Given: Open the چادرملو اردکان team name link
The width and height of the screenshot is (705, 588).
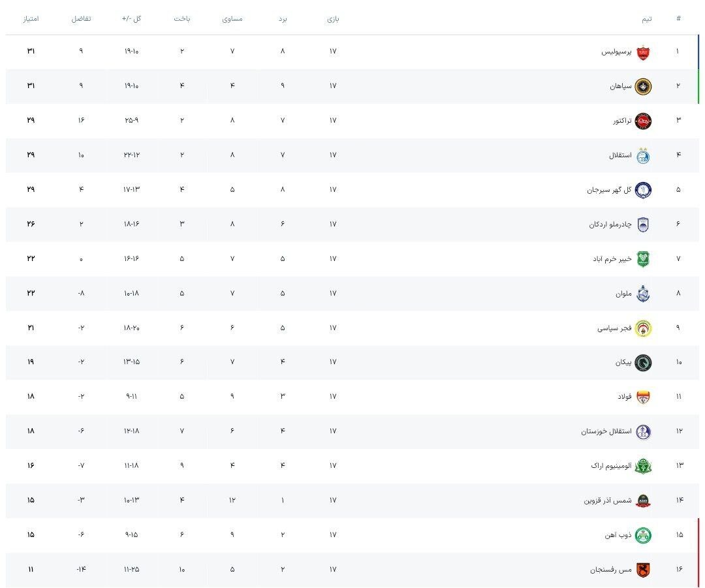Looking at the screenshot, I should coord(610,224).
